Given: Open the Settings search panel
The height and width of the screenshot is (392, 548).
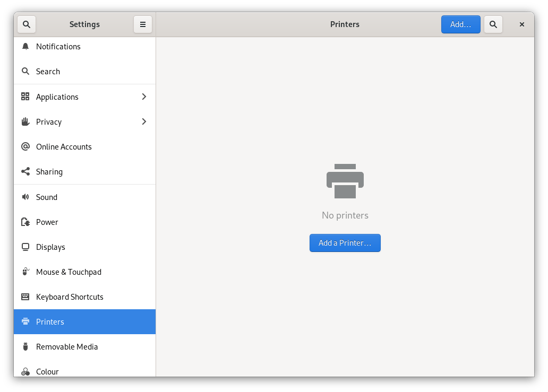Looking at the screenshot, I should coord(27,24).
